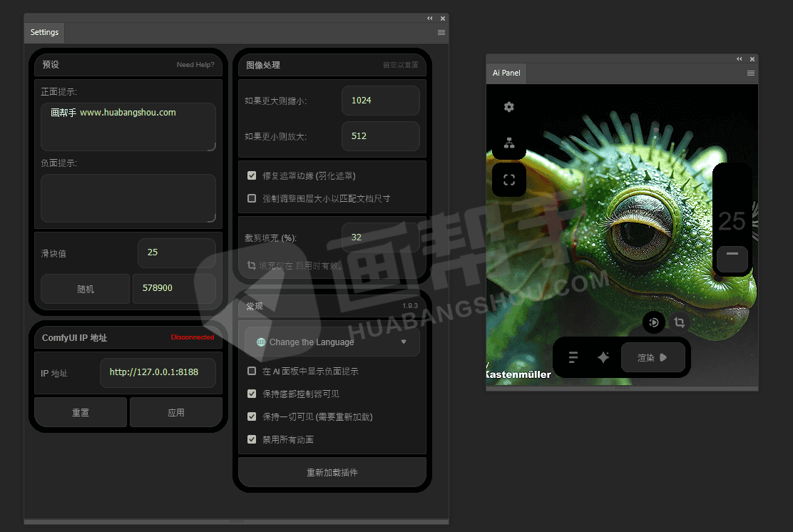This screenshot has width=793, height=532.
Task: Click the green creature preview image
Action: point(622,235)
